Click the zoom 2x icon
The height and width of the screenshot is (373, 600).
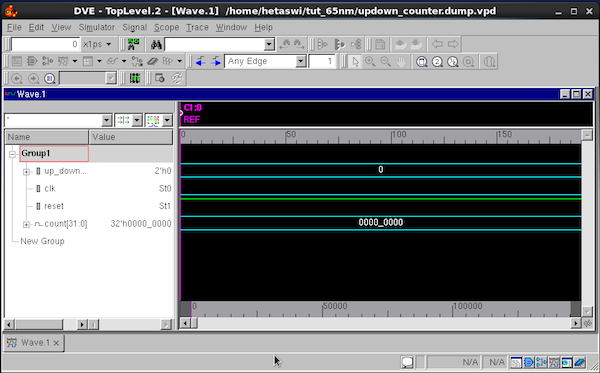click(437, 61)
